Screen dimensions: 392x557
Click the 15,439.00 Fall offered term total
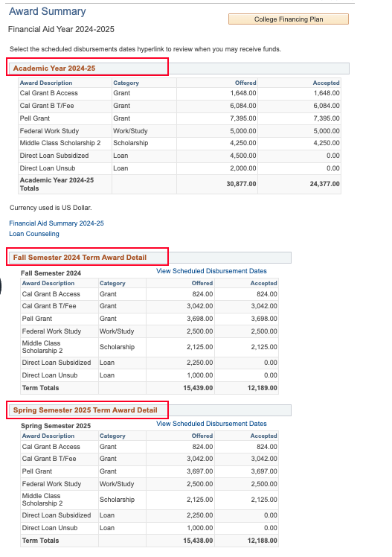(x=198, y=388)
